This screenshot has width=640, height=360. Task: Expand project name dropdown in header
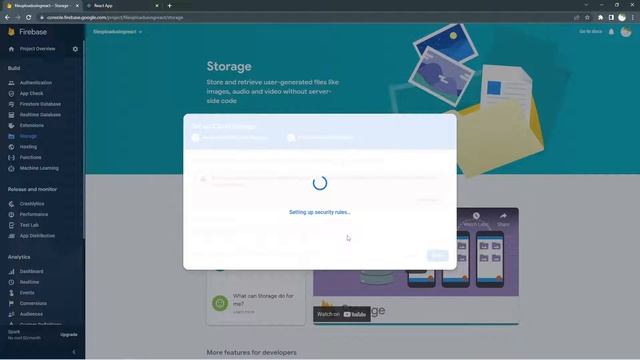pyautogui.click(x=118, y=31)
